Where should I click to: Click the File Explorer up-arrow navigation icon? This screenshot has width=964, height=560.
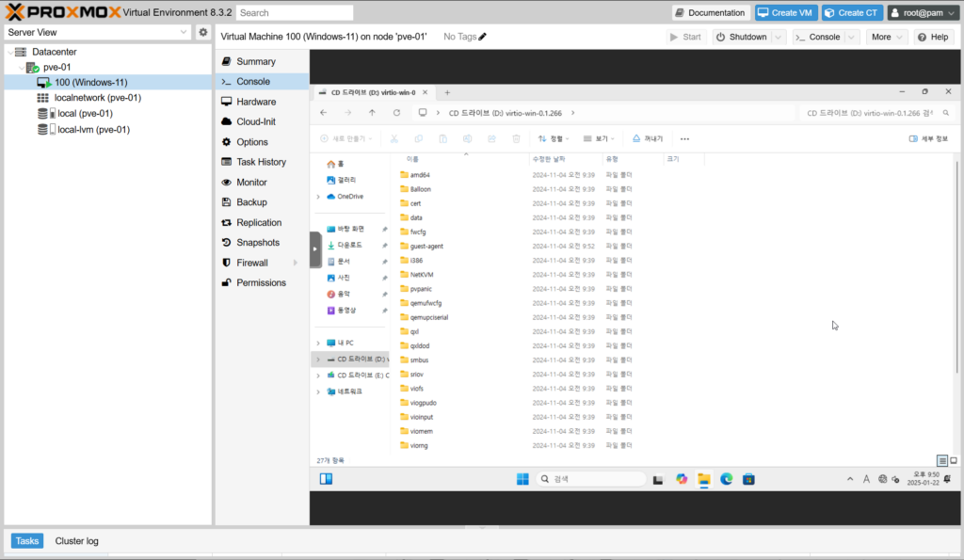pyautogui.click(x=372, y=113)
